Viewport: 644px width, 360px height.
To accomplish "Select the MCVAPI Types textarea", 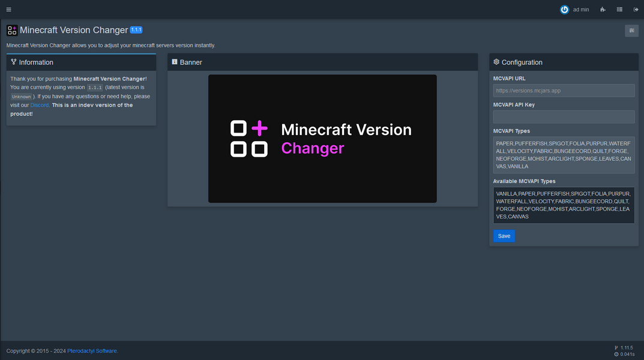I will point(563,154).
